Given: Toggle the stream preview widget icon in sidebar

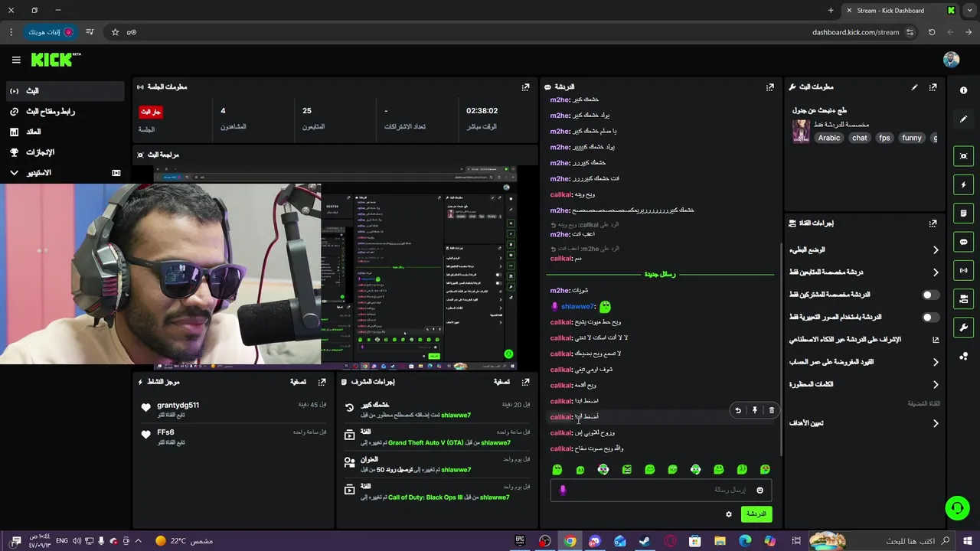Looking at the screenshot, I should pos(963,156).
